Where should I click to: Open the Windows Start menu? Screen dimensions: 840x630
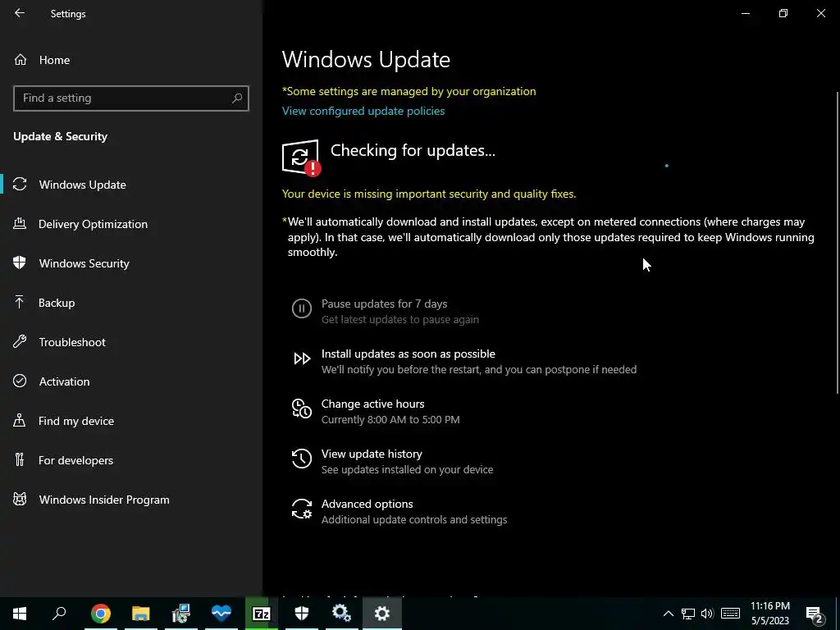tap(20, 613)
